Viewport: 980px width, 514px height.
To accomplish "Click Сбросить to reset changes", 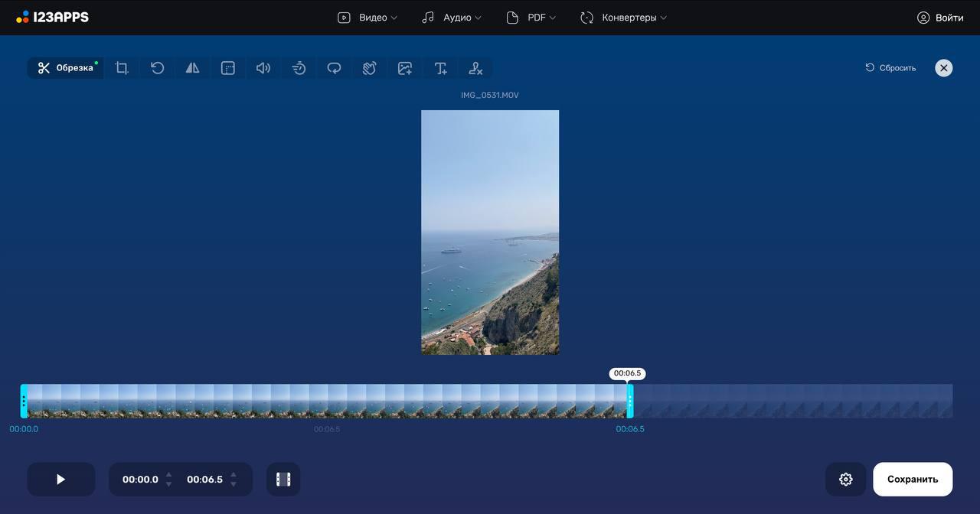I will click(890, 67).
